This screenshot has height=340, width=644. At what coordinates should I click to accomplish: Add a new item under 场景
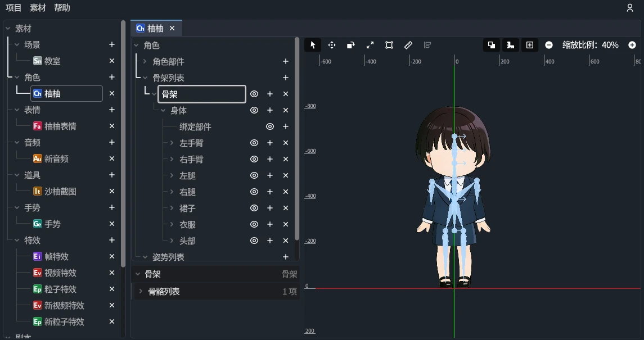(x=112, y=44)
